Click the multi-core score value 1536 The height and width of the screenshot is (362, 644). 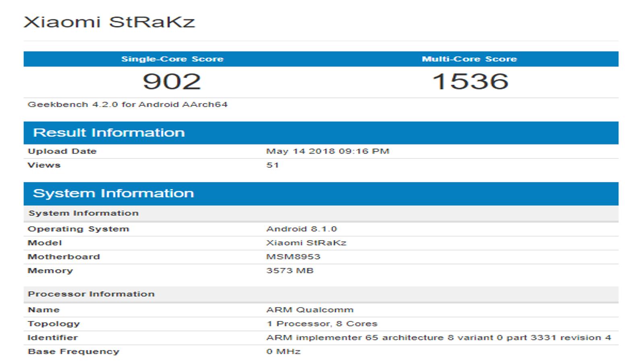click(x=470, y=81)
